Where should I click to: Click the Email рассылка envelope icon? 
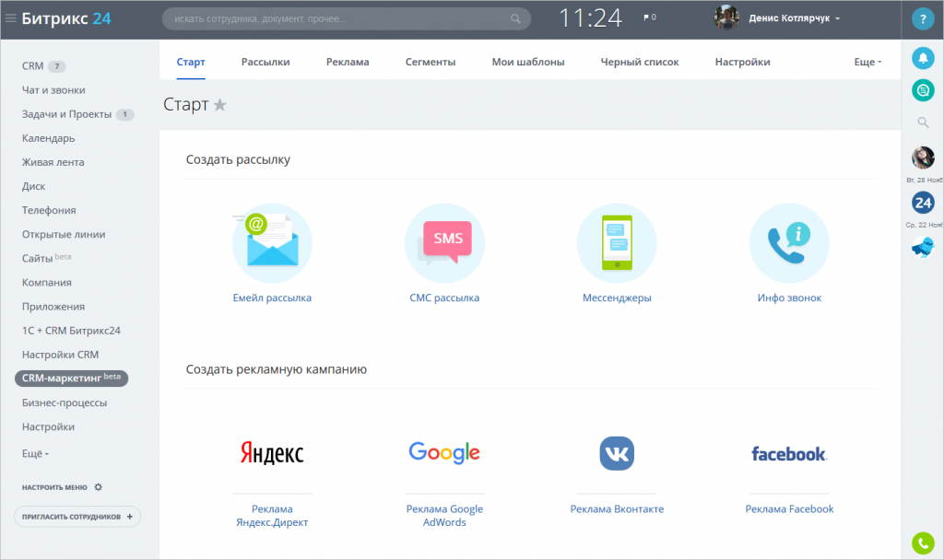(x=272, y=243)
